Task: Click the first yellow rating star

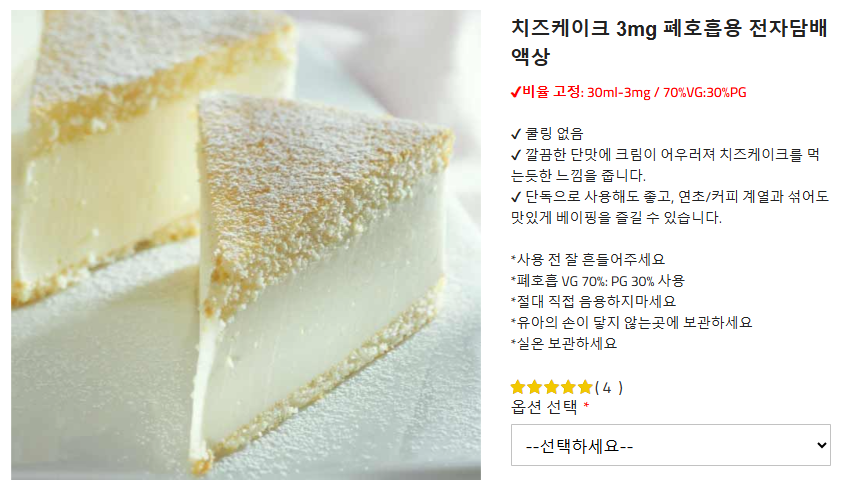Action: (518, 387)
